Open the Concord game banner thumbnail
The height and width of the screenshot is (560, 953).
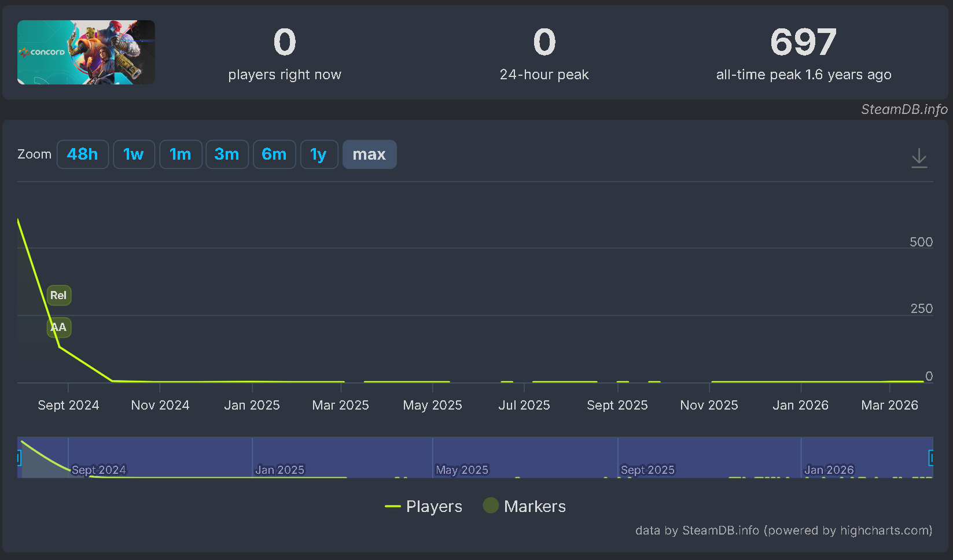[86, 53]
